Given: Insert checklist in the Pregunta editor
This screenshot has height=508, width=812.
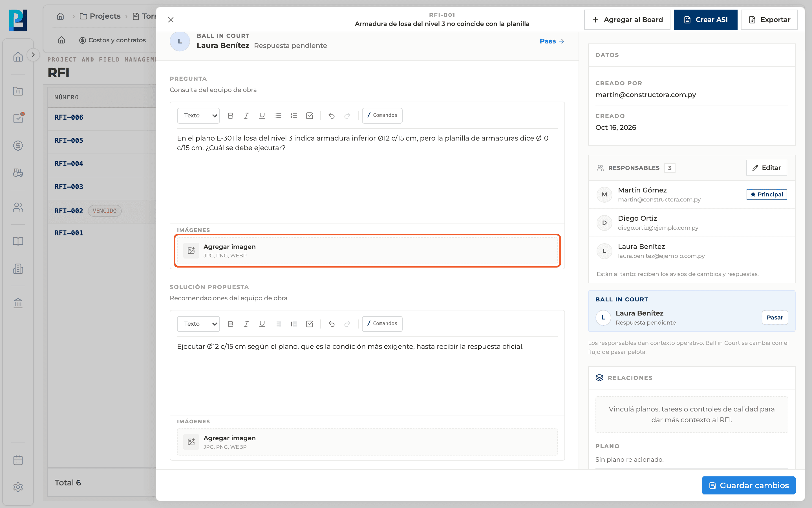Looking at the screenshot, I should (310, 116).
